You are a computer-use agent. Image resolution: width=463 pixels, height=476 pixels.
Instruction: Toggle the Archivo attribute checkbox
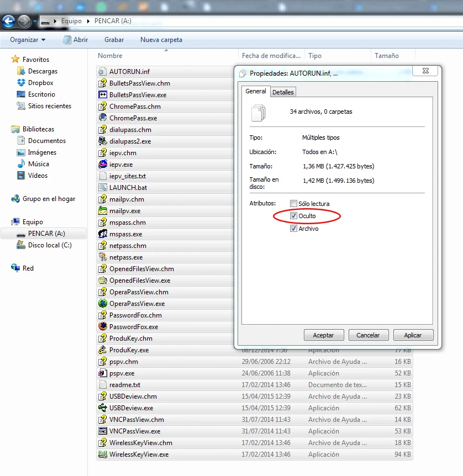click(293, 228)
